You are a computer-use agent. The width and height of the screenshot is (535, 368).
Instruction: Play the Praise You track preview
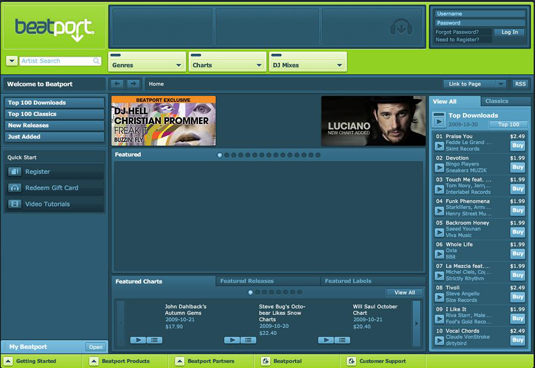pos(439,146)
